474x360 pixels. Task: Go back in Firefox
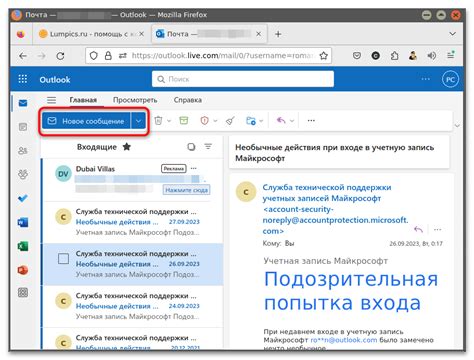(x=23, y=56)
